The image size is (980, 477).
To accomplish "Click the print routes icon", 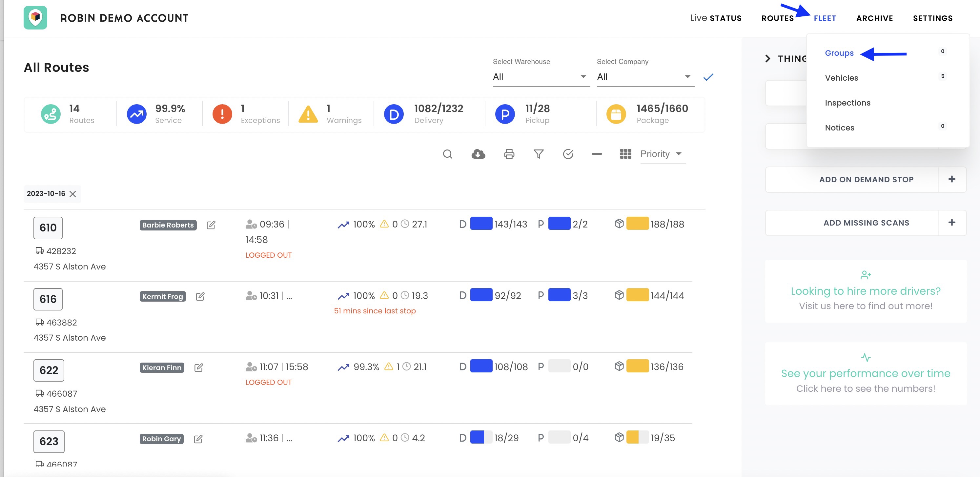I will pyautogui.click(x=509, y=154).
